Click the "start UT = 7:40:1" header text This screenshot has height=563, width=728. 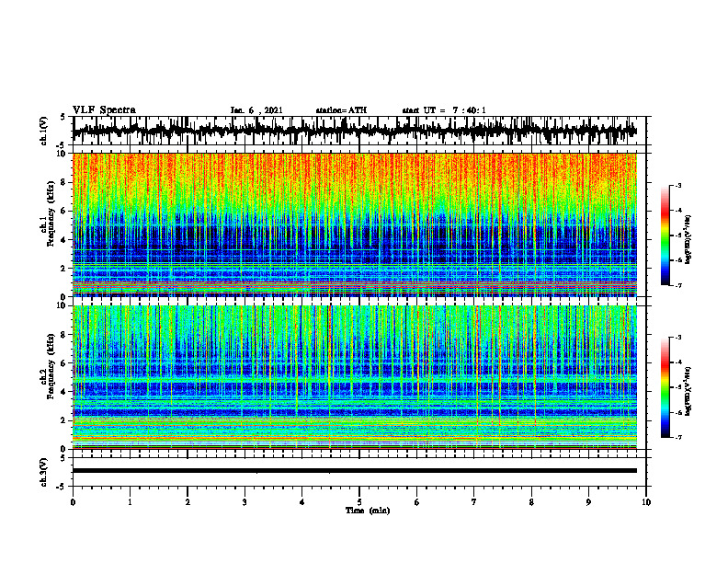[444, 110]
